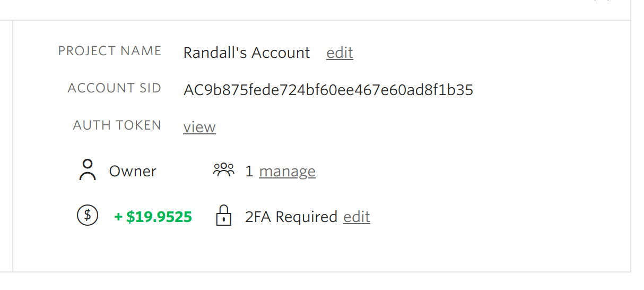Image resolution: width=644 pixels, height=290 pixels.
Task: Click the word Required in 2FA status
Action: [307, 217]
